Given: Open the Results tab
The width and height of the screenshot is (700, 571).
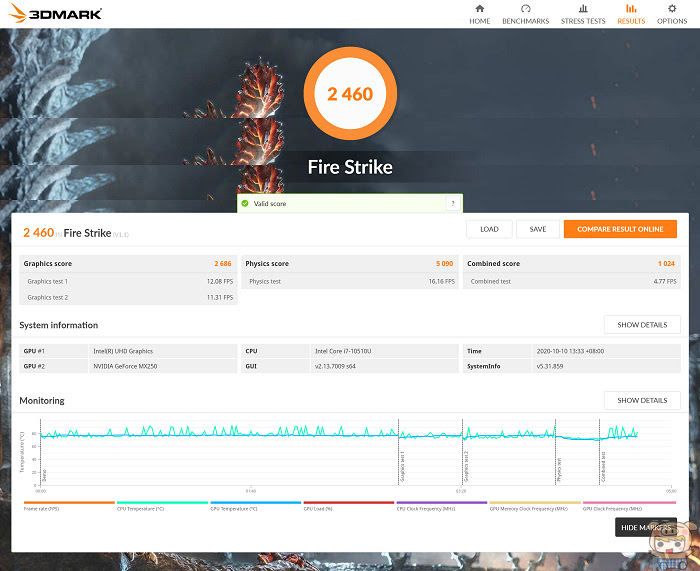Looking at the screenshot, I should [631, 14].
